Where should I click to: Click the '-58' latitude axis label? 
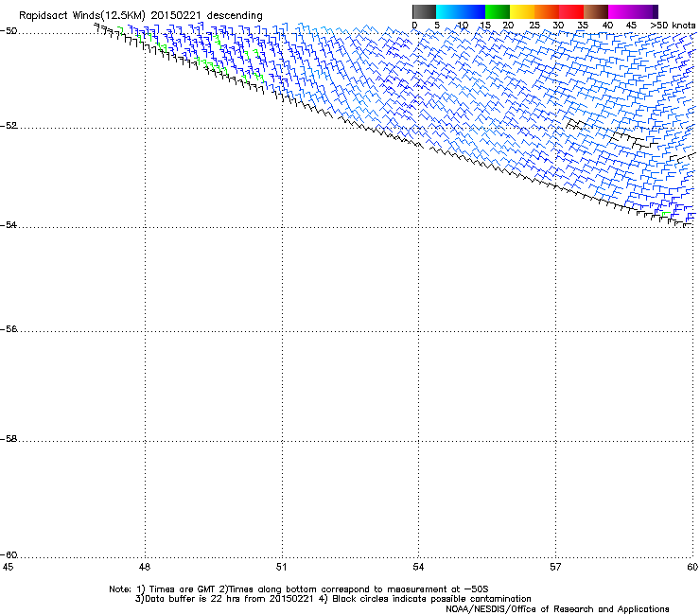9,439
